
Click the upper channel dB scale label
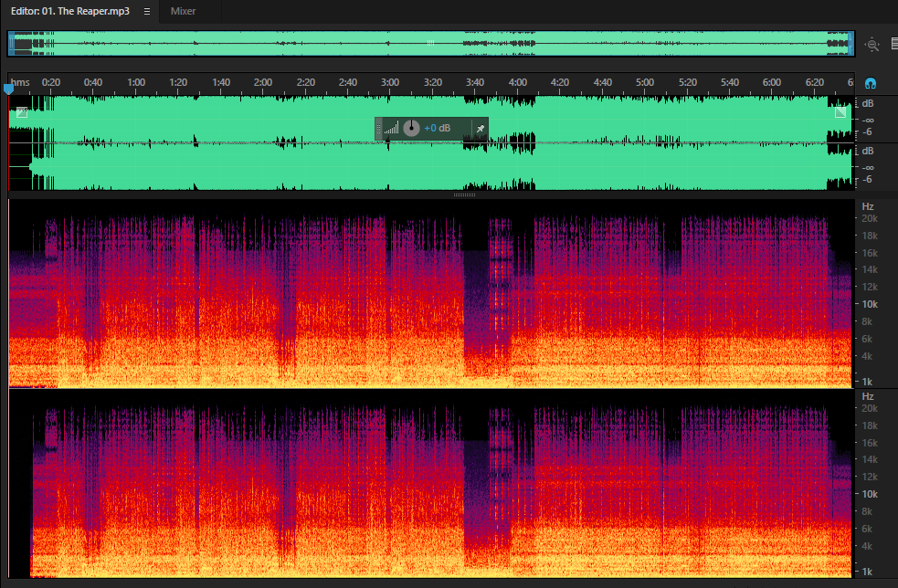pyautogui.click(x=868, y=103)
